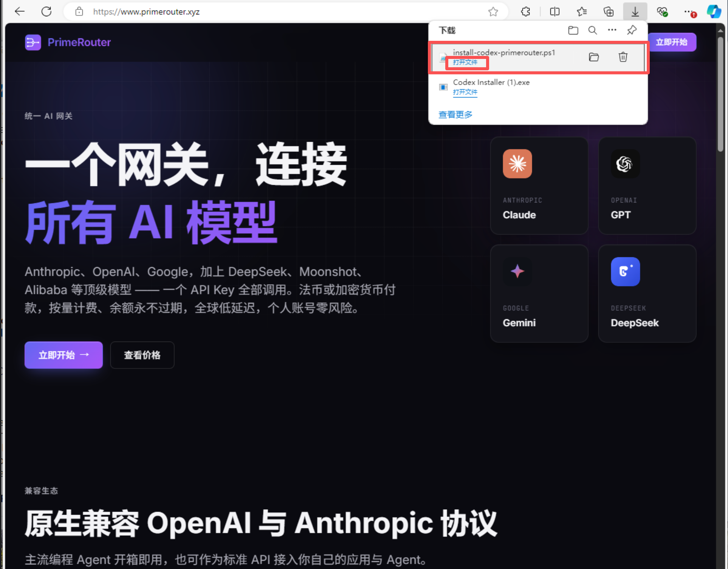This screenshot has width=728, height=569.
Task: Delete install-codex-primerouter.ps1 download
Action: tap(623, 57)
